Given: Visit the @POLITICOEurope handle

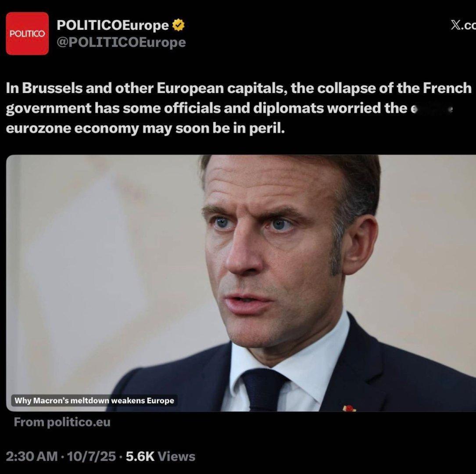Looking at the screenshot, I should pyautogui.click(x=121, y=42).
